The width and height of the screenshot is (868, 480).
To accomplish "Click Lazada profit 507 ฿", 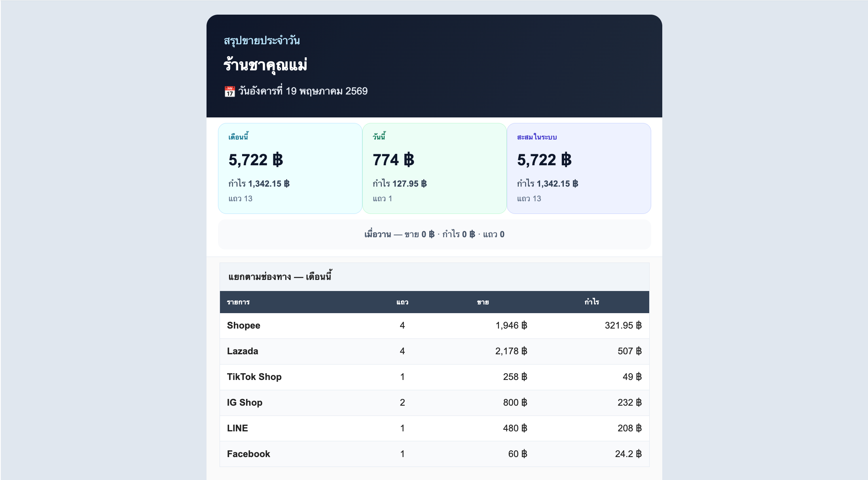I will 629,351.
